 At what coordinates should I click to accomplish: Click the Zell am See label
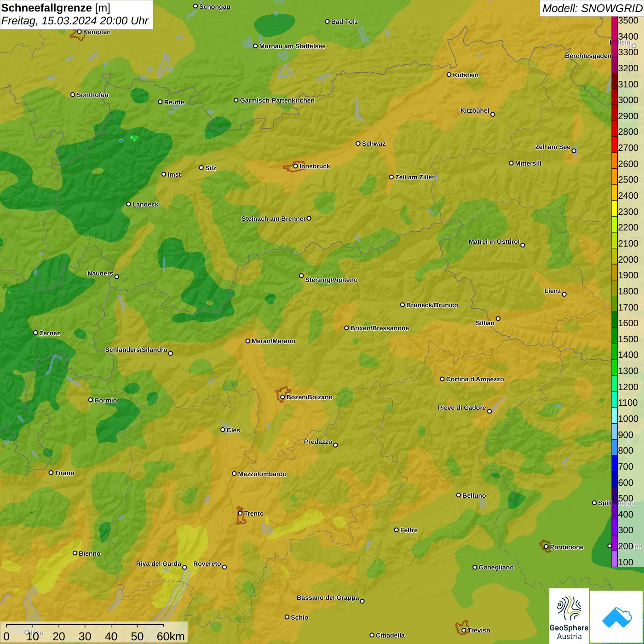(552, 147)
